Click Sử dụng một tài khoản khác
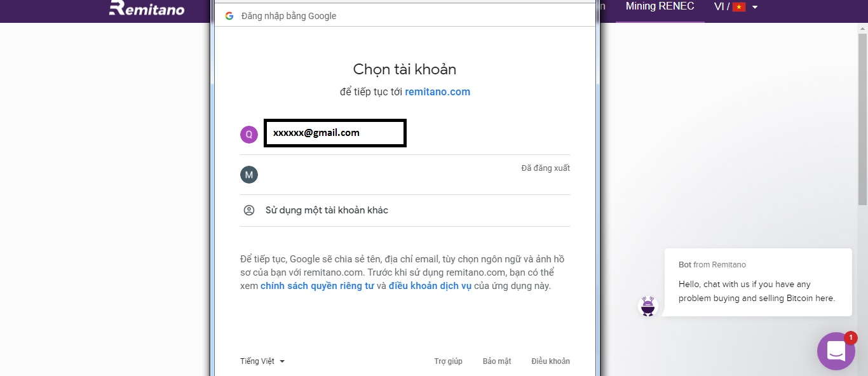The width and height of the screenshot is (868, 376). coord(327,210)
